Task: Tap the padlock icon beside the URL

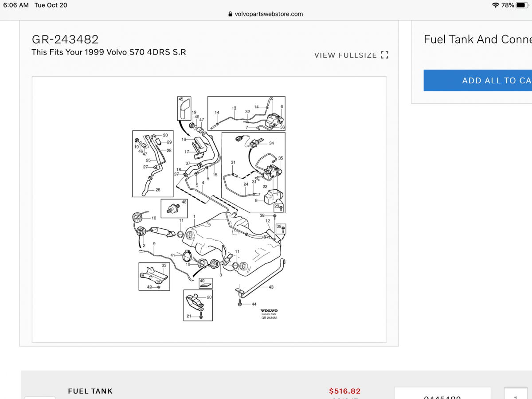Action: pos(230,14)
